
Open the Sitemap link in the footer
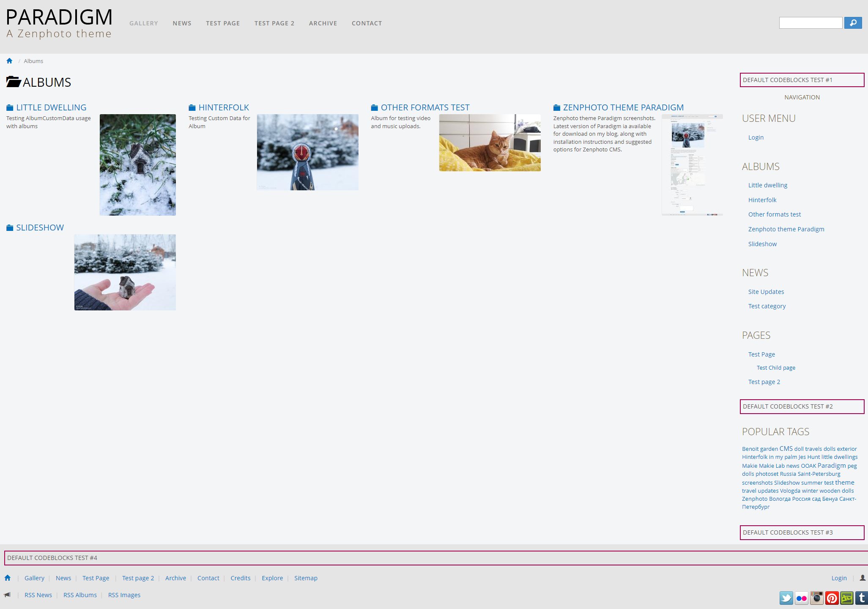pos(306,578)
